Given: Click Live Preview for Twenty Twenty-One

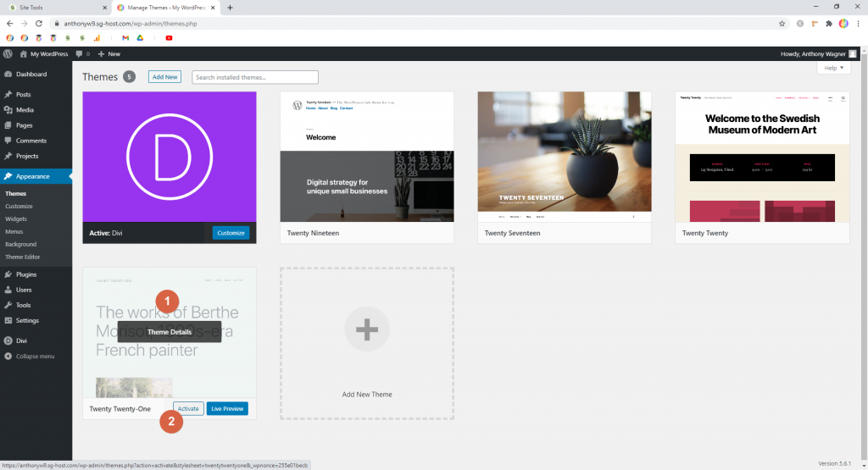Looking at the screenshot, I should point(227,409).
